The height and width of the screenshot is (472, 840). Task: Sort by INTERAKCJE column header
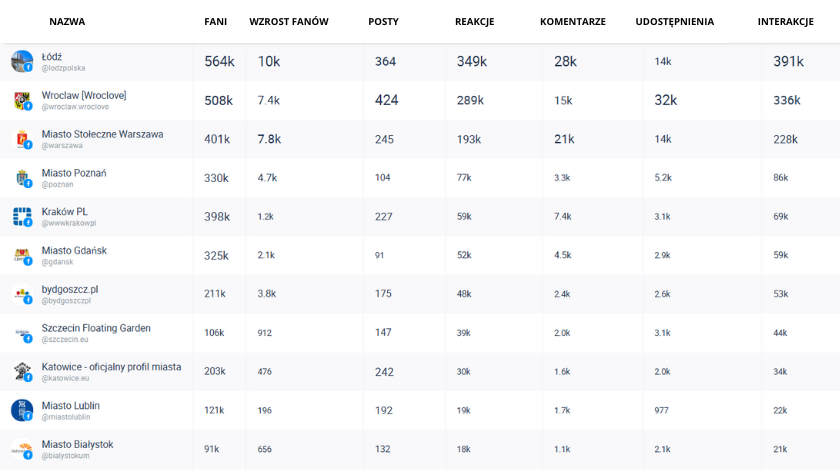tap(785, 21)
